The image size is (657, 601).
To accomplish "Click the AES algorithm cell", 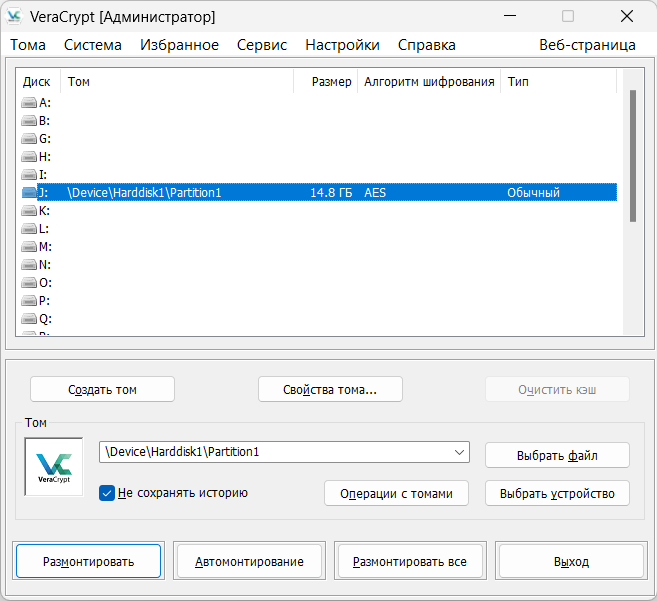I will pos(375,192).
